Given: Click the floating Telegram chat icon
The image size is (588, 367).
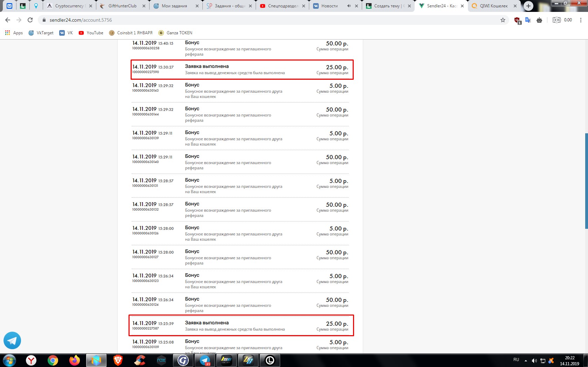Looking at the screenshot, I should tap(12, 340).
